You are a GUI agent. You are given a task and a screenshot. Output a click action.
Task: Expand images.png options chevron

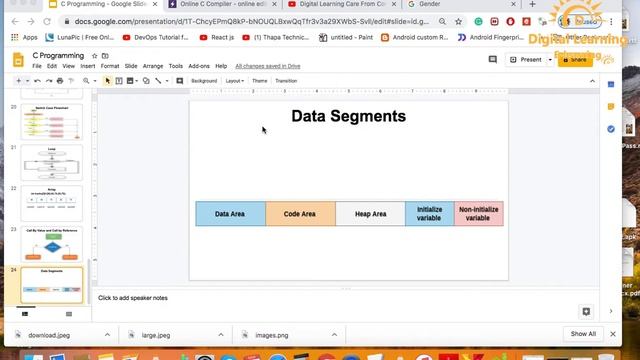point(334,335)
